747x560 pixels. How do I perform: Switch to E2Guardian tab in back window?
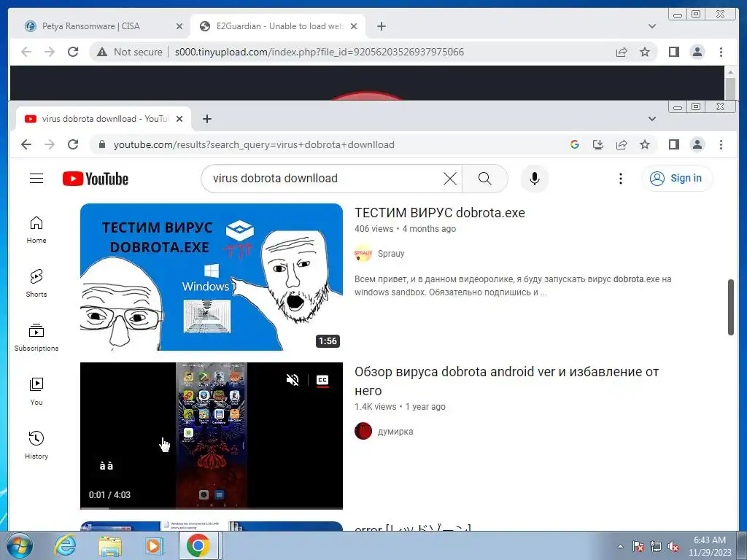(x=279, y=26)
